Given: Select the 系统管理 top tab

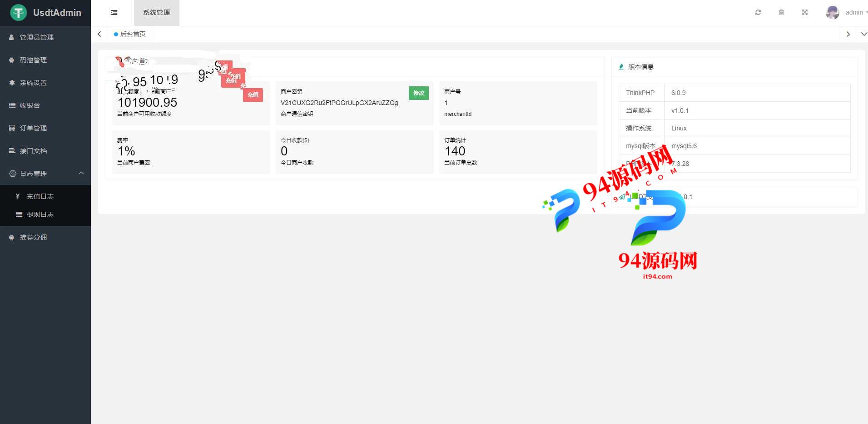Looking at the screenshot, I should [x=157, y=13].
